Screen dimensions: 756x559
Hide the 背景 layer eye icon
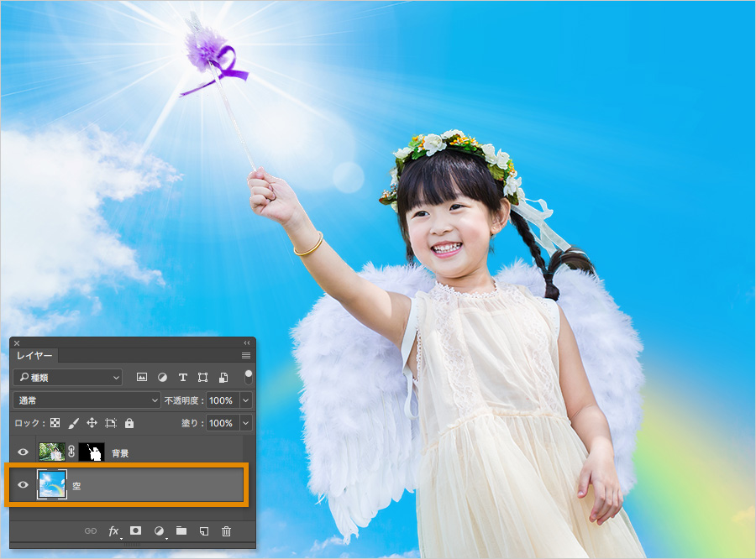[23, 452]
